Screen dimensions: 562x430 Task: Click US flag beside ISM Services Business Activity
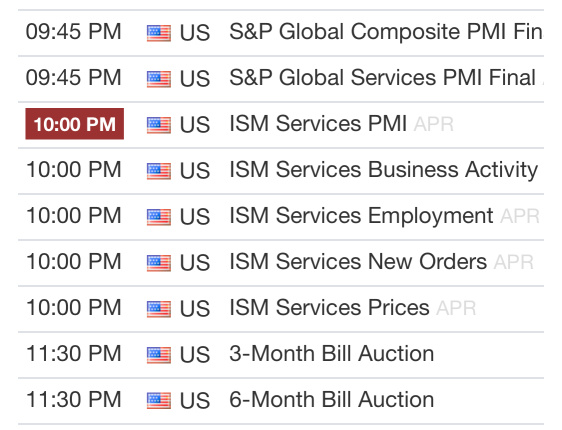tap(158, 171)
